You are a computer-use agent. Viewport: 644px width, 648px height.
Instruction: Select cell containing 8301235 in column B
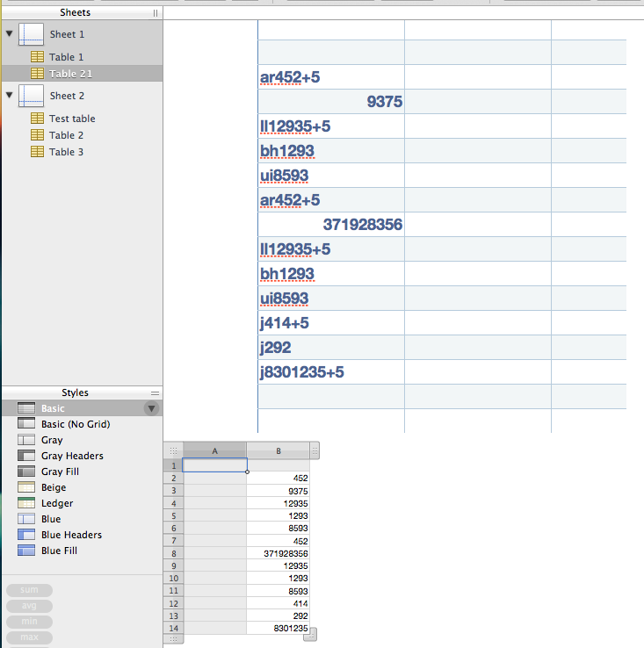(x=278, y=628)
